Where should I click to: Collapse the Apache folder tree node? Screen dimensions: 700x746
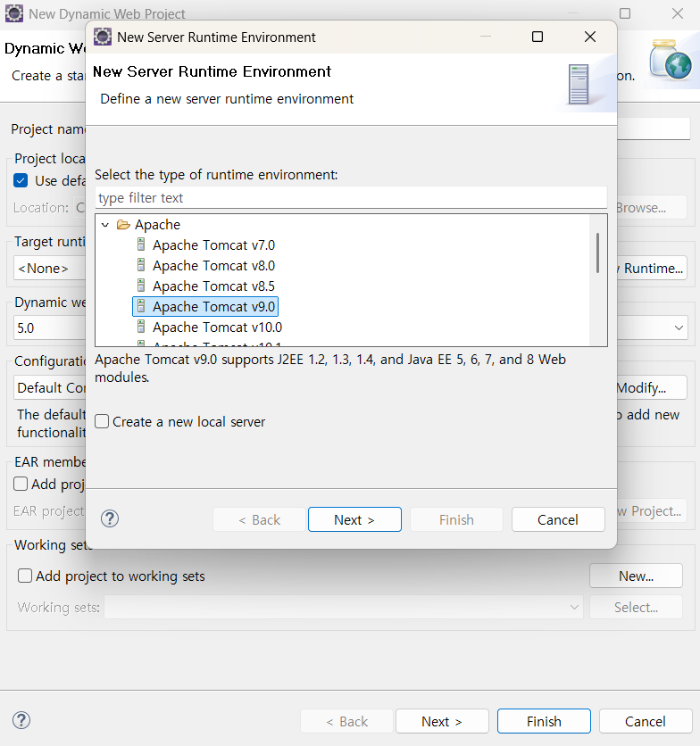coord(105,225)
